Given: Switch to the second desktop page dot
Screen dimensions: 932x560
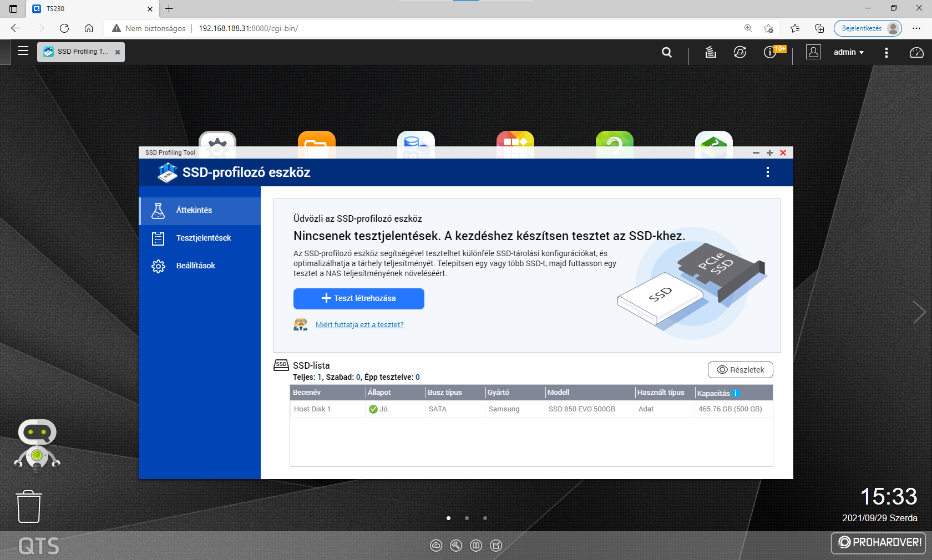Looking at the screenshot, I should coord(467,518).
